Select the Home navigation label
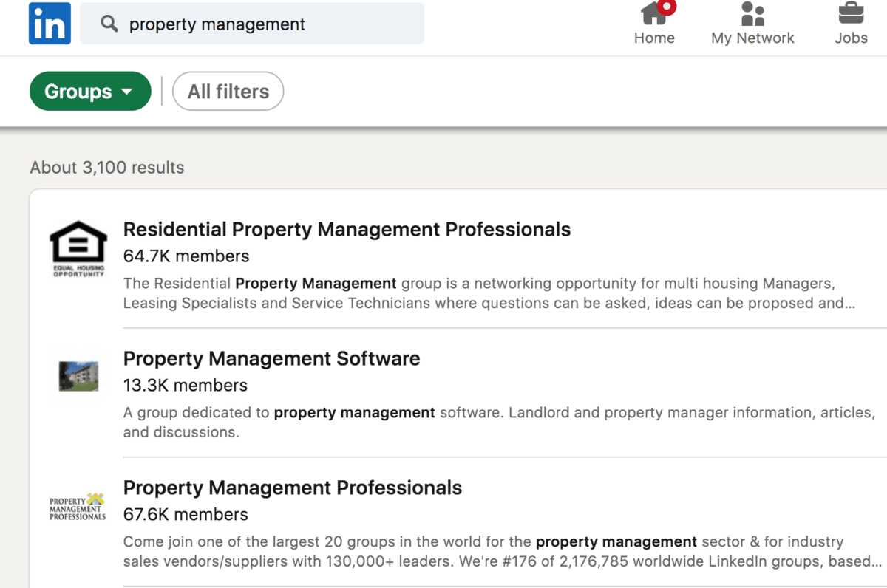The width and height of the screenshot is (887, 588). point(654,38)
